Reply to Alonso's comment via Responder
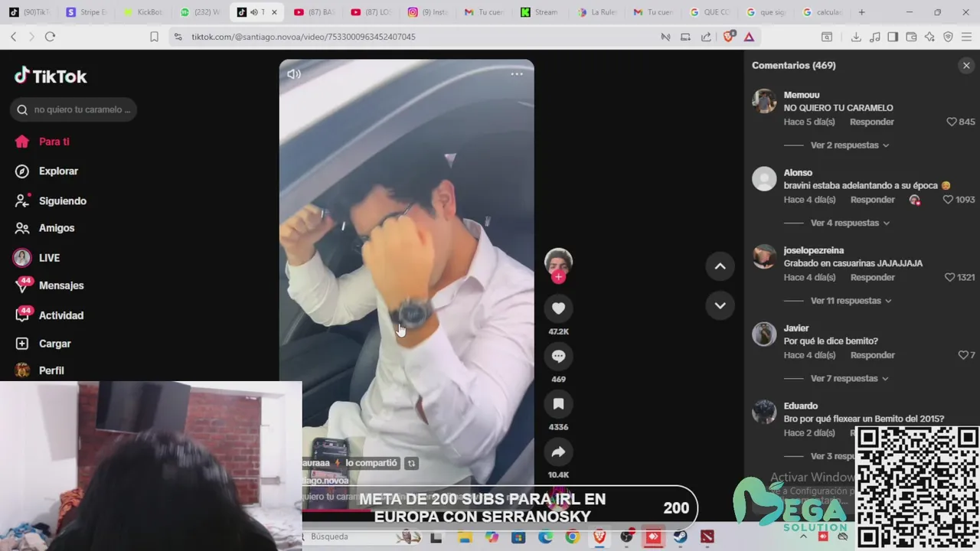 click(872, 200)
